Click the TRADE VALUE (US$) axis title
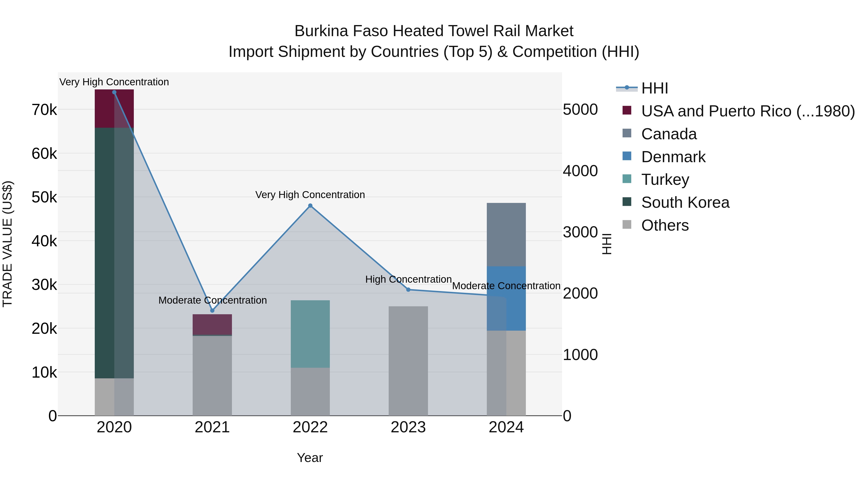The image size is (868, 488). point(7,244)
